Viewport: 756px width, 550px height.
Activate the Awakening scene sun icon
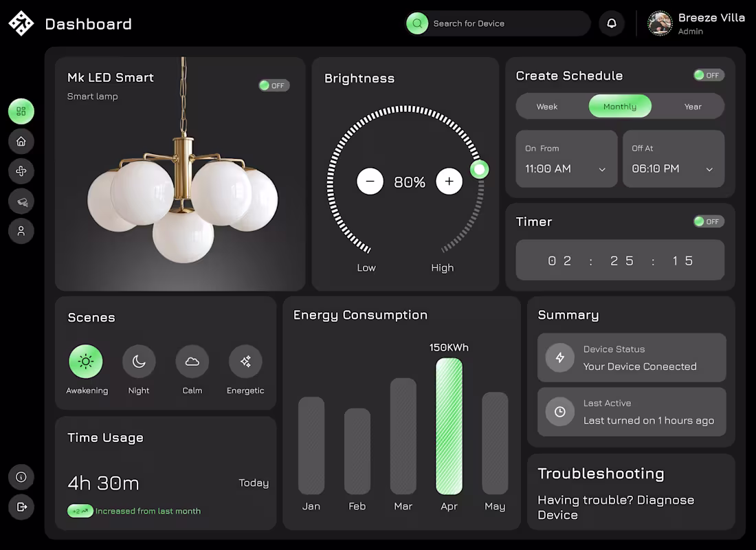click(86, 361)
